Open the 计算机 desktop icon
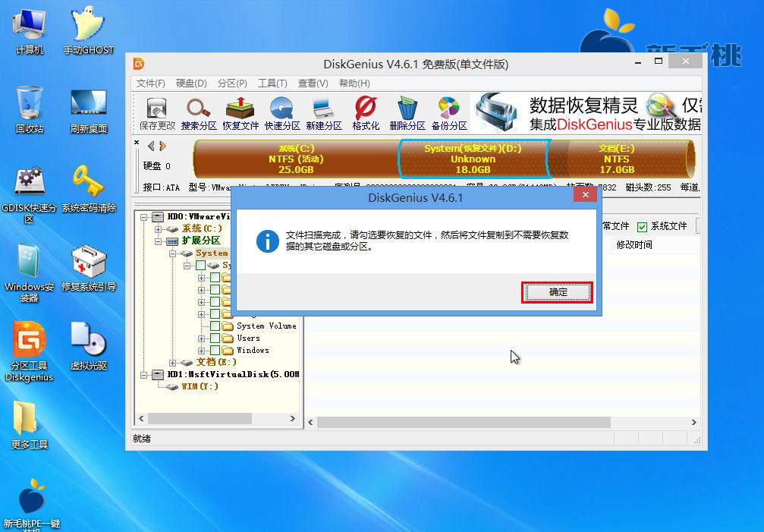This screenshot has width=764, height=532. pos(30,30)
